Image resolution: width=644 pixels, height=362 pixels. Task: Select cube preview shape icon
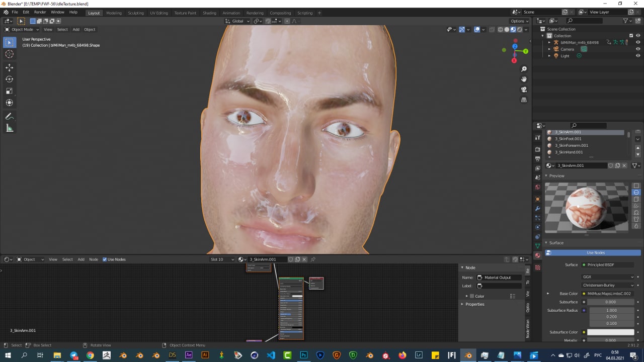[636, 199]
